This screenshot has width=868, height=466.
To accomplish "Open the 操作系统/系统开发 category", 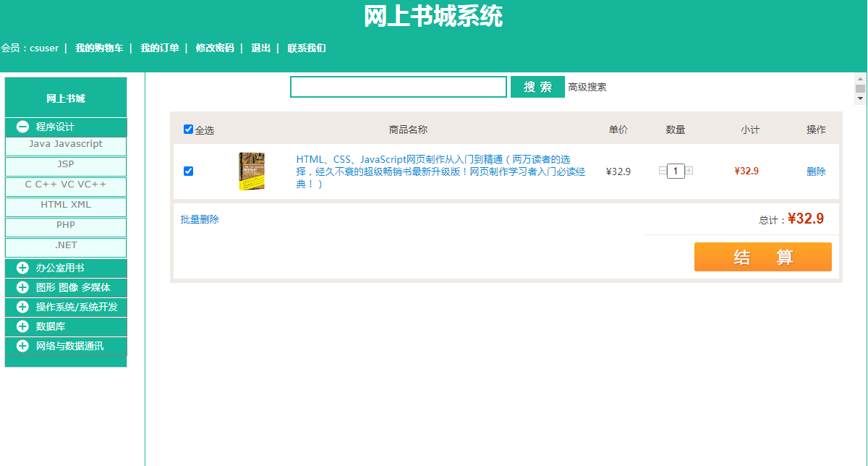I will (77, 307).
